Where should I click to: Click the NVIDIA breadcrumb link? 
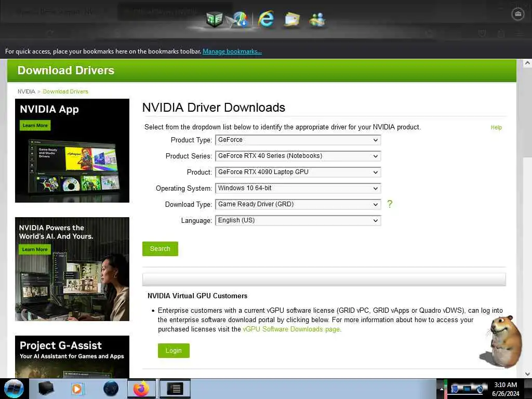pos(26,91)
